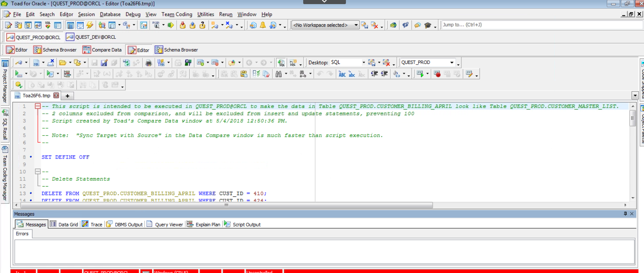This screenshot has height=273, width=644.
Task: Switch to the DBMS Output tab
Action: (x=124, y=224)
